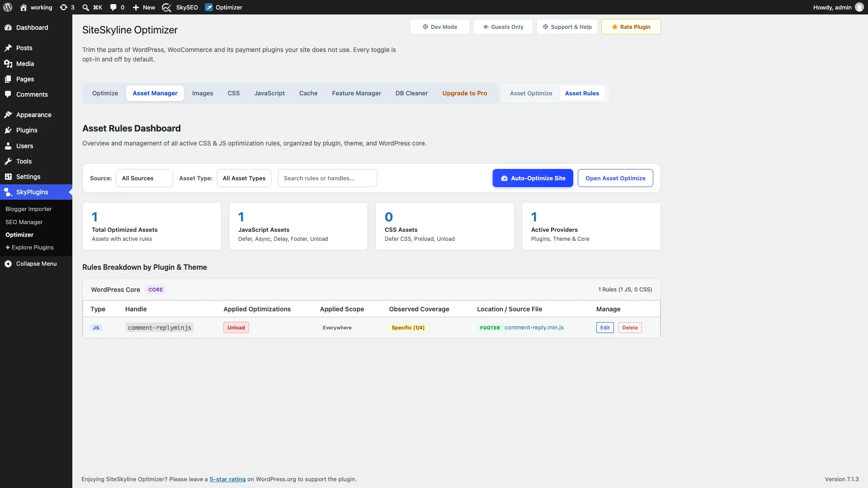Edit the comment-replyminjs rule

605,328
